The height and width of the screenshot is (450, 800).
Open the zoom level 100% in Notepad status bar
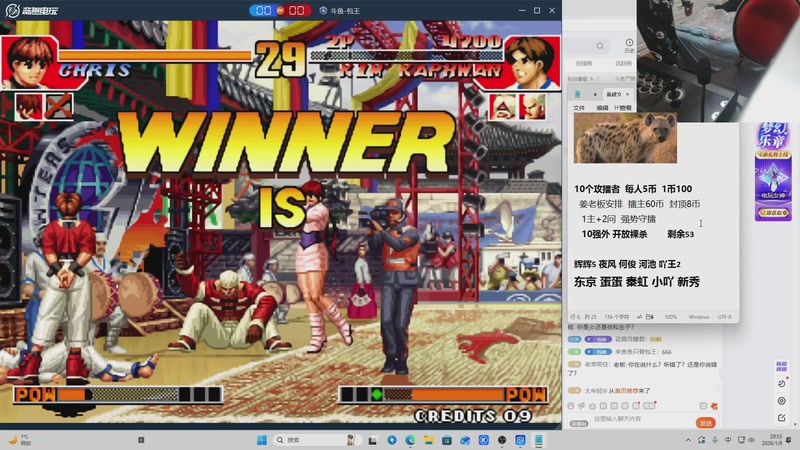click(x=670, y=317)
